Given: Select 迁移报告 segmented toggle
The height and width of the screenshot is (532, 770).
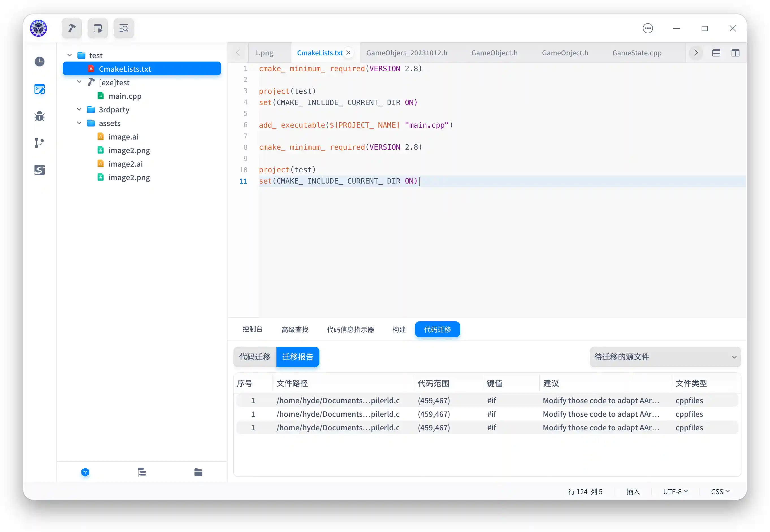Looking at the screenshot, I should (298, 357).
